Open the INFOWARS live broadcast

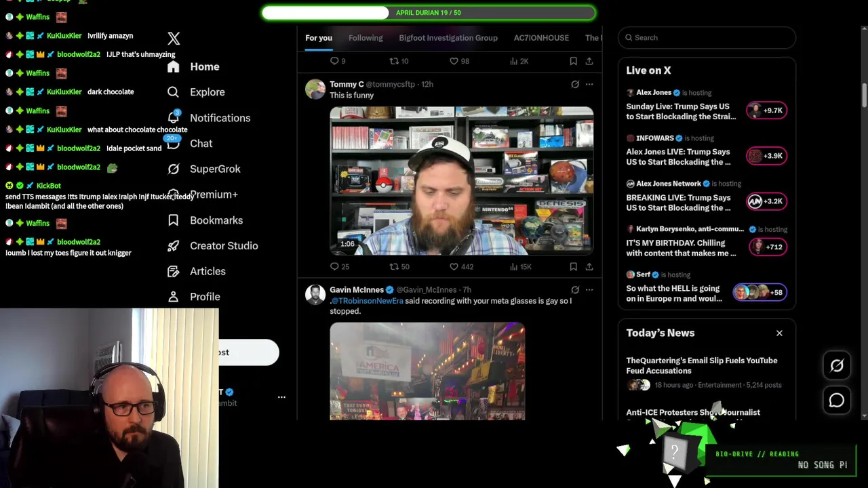706,150
